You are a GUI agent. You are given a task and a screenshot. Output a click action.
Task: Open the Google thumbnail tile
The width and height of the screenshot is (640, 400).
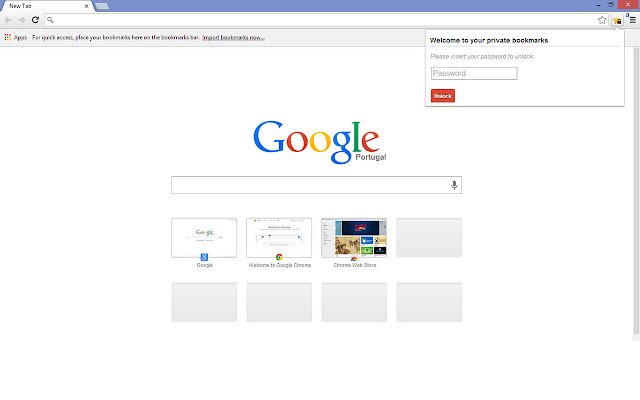[204, 238]
